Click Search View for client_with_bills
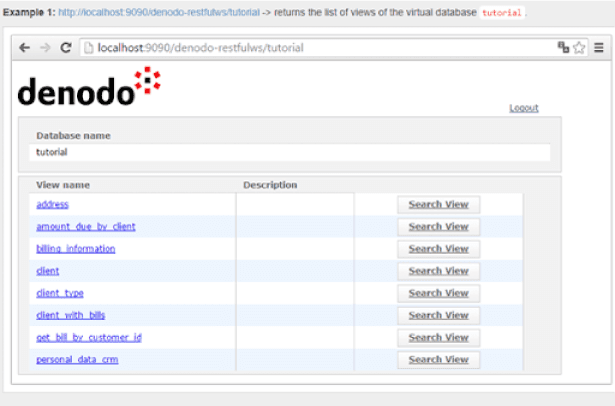Screen dimensions: 615x406 (439, 315)
